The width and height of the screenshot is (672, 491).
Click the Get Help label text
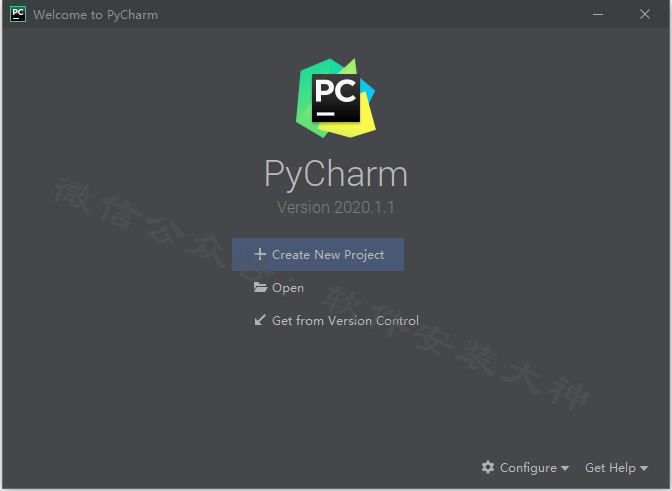[x=610, y=467]
